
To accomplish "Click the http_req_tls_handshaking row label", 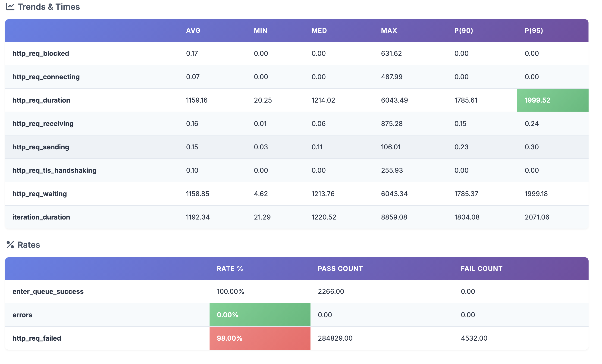I will [54, 170].
